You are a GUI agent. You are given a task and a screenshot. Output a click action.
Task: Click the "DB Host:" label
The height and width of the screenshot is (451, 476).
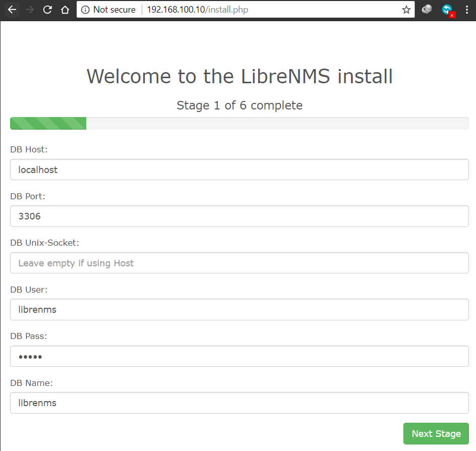coord(29,149)
